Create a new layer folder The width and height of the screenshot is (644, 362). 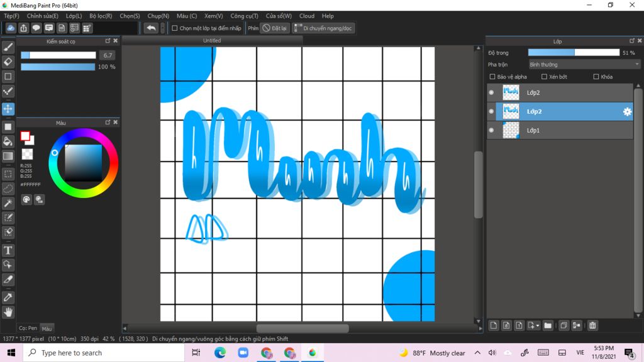click(548, 326)
